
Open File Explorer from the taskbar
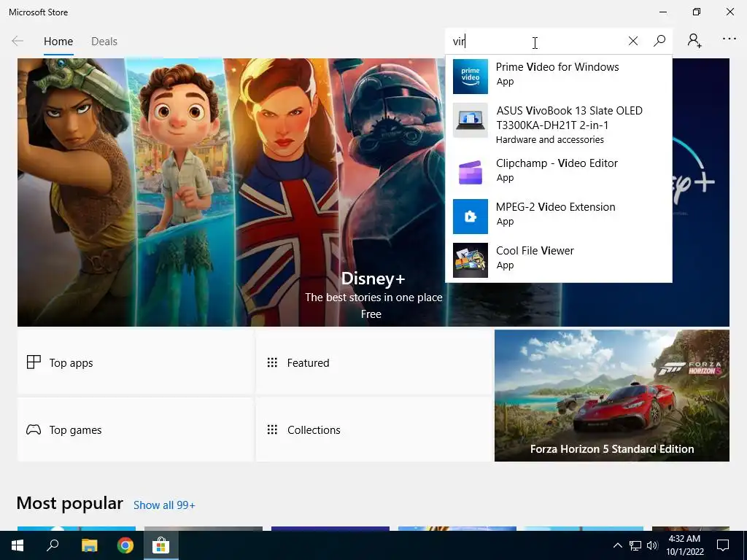pyautogui.click(x=89, y=545)
